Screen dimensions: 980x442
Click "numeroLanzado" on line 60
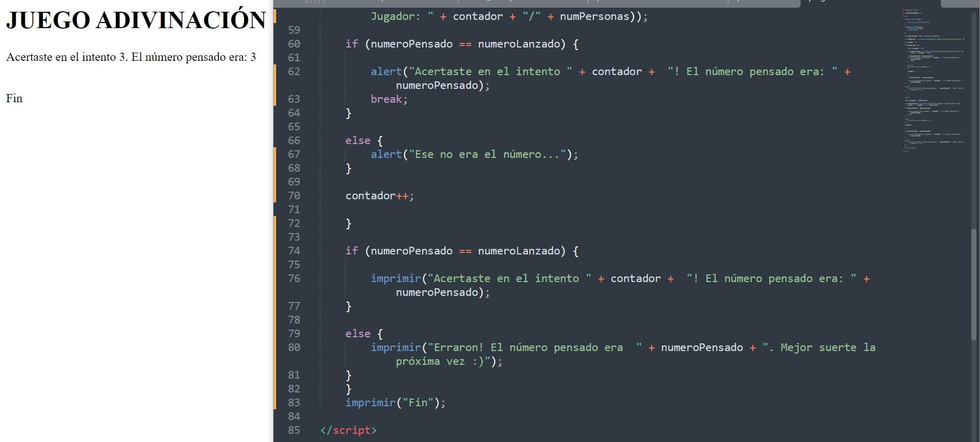coord(519,44)
